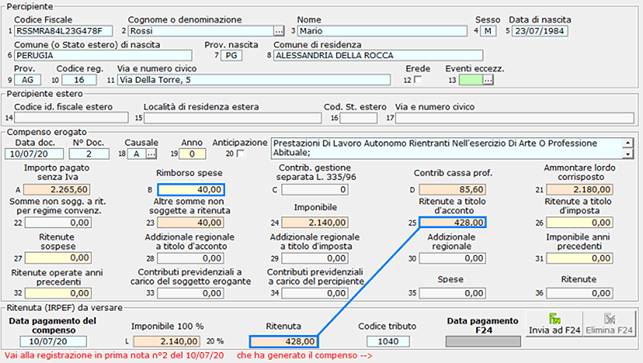The height and width of the screenshot is (363, 643).
Task: Click the Invia ad F24 button
Action: point(554,324)
